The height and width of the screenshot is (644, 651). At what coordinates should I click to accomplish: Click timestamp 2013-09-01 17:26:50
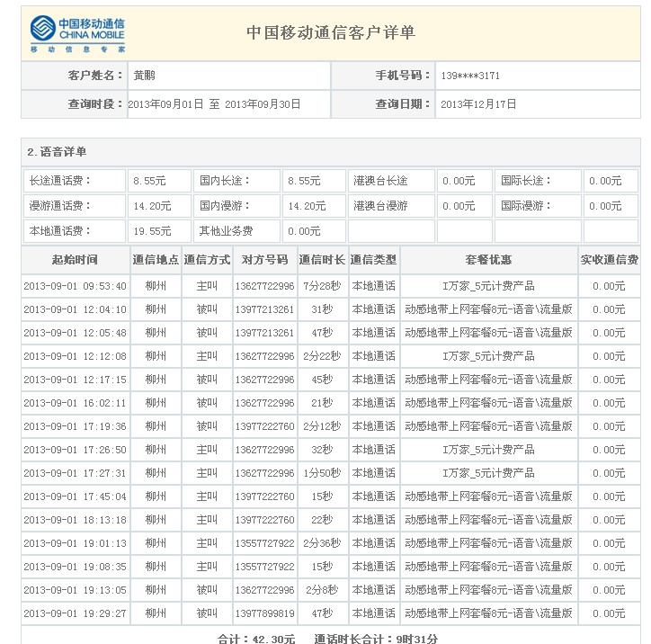tap(75, 450)
